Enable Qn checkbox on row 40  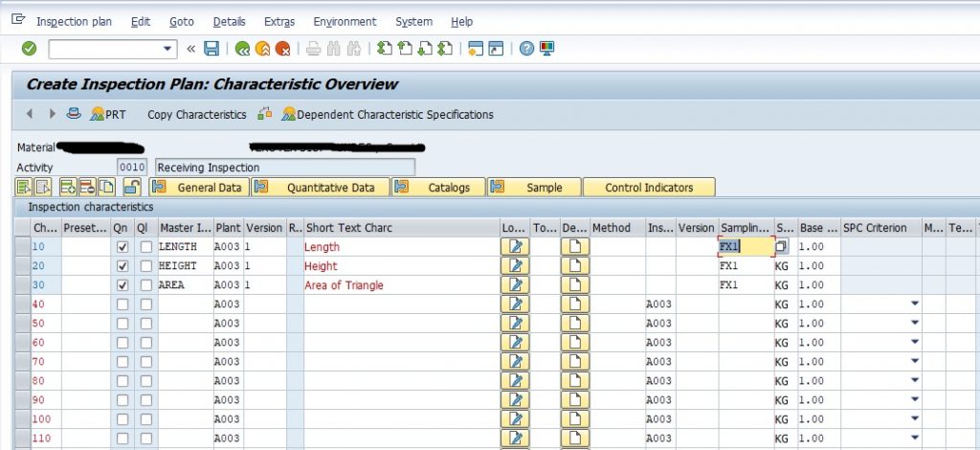coord(122,304)
